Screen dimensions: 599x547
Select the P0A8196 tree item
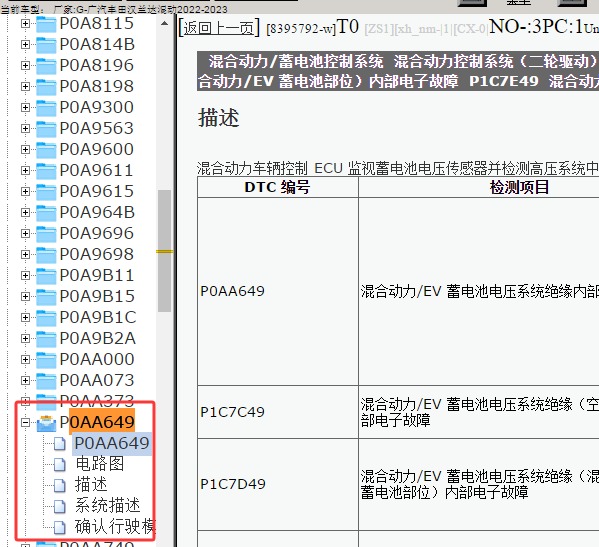coord(97,66)
